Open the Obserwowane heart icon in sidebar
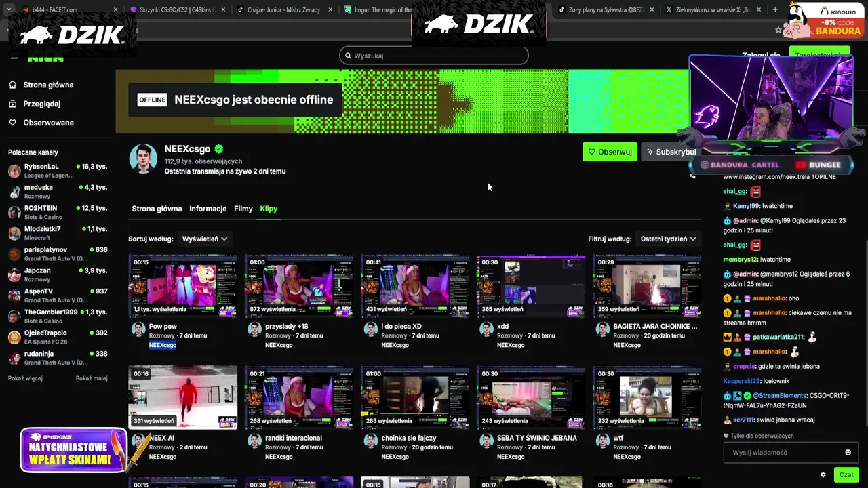Screen dimensions: 868x488 click(12, 123)
